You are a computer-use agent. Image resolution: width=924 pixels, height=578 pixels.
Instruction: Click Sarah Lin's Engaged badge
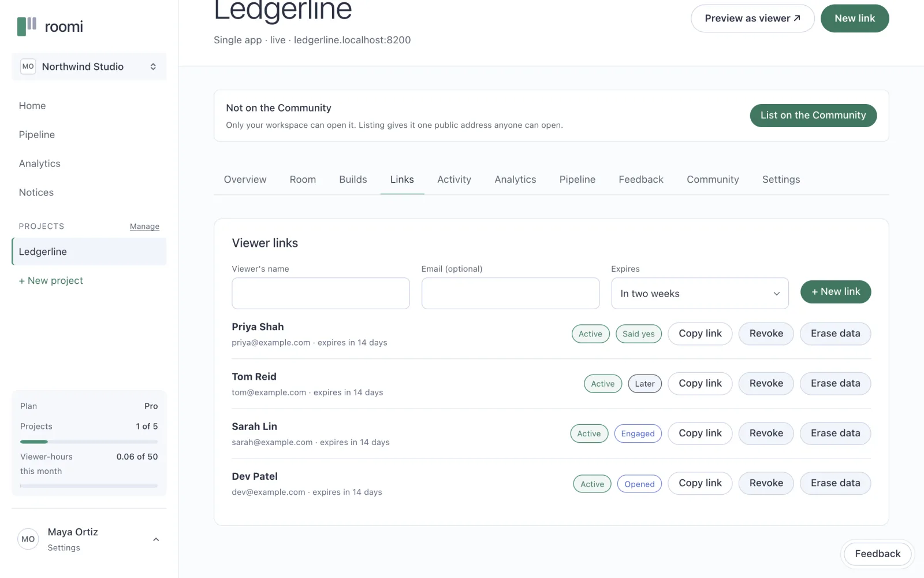point(638,433)
